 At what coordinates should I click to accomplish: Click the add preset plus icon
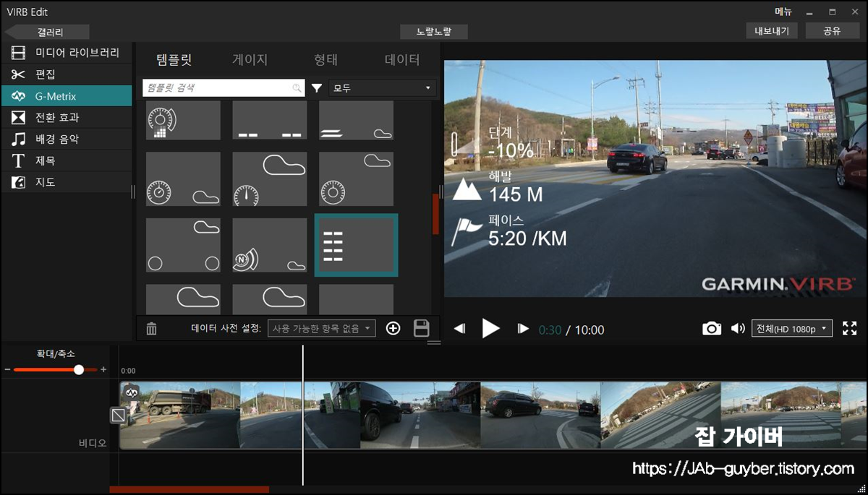click(393, 329)
